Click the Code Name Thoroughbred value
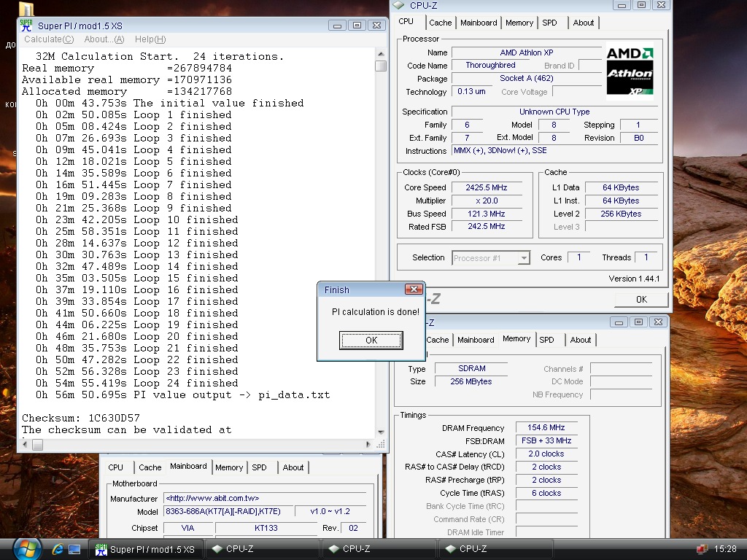747x560 pixels. [x=490, y=65]
